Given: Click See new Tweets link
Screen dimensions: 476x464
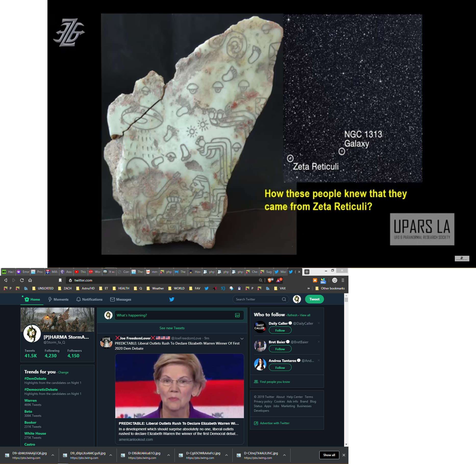Looking at the screenshot, I should coord(172,328).
